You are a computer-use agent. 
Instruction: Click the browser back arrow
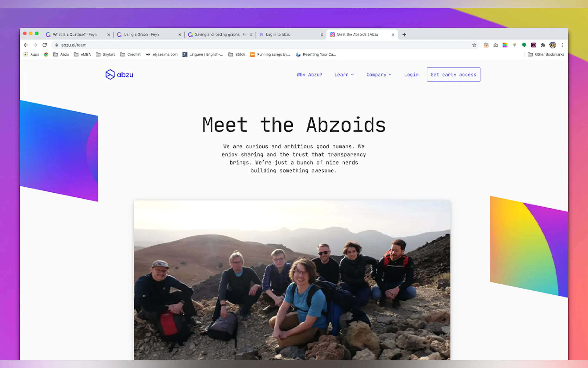(25, 45)
